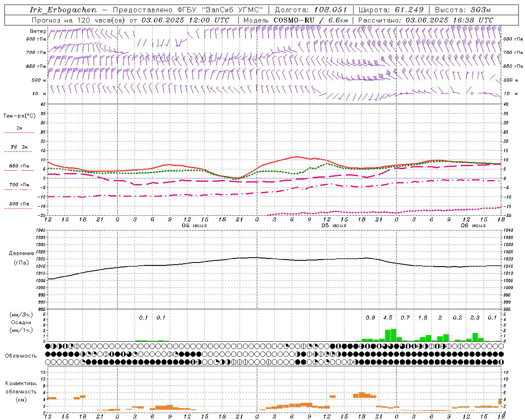The height and width of the screenshot is (420, 525).
Task: Click the (мм/1ч.) unit label
Action: [21, 330]
